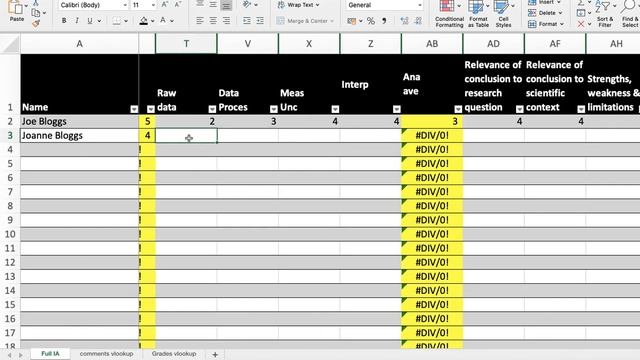This screenshot has height=360, width=640.
Task: Select middle vertical alignment
Action: click(213, 4)
